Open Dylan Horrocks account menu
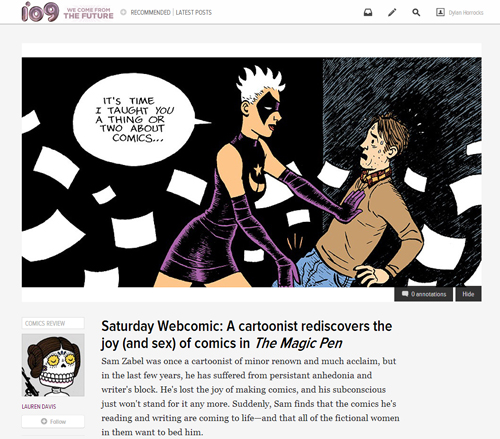This screenshot has height=439, width=500. coord(466,13)
